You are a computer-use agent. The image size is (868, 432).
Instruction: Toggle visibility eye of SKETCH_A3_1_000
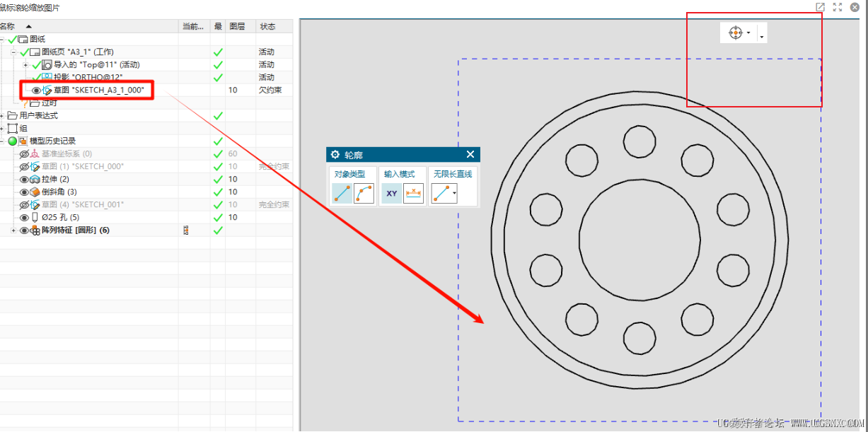coord(36,90)
